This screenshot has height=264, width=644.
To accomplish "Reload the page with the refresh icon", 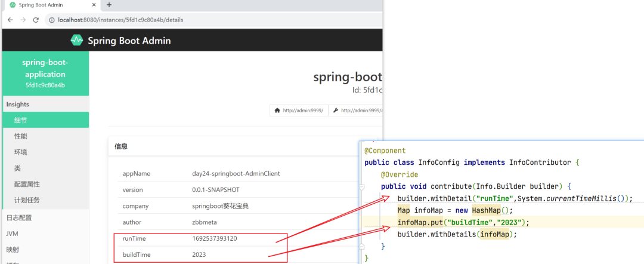I will coord(36,20).
